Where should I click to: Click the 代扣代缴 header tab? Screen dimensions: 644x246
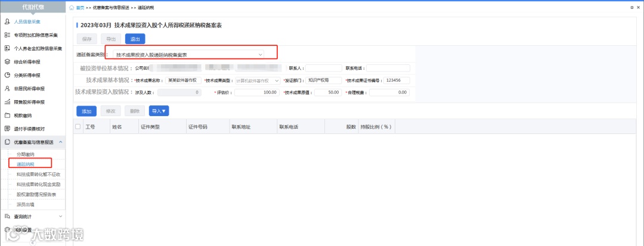pyautogui.click(x=33, y=7)
